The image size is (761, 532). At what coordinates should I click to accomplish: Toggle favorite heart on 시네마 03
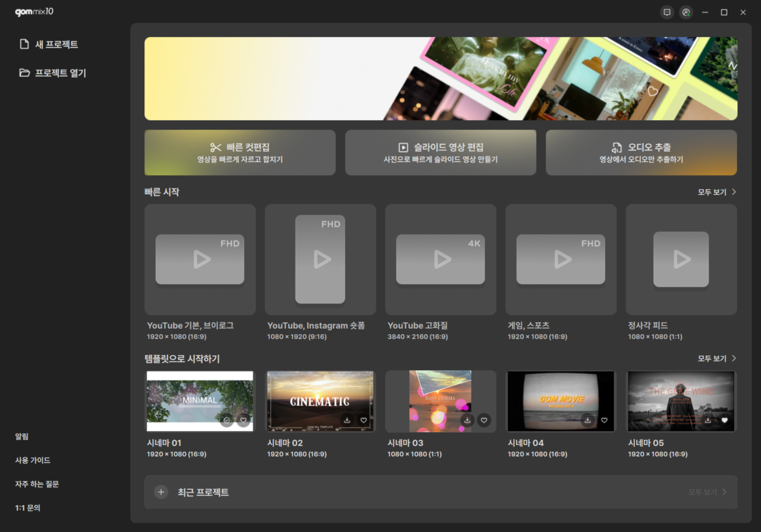coord(484,420)
